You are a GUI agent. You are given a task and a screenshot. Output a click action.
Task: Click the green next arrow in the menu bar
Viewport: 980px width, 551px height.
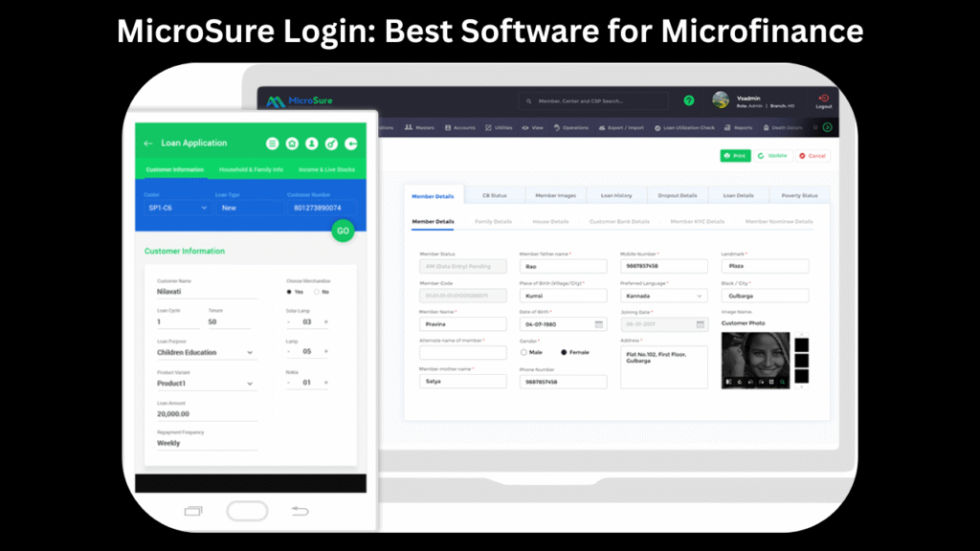(828, 127)
